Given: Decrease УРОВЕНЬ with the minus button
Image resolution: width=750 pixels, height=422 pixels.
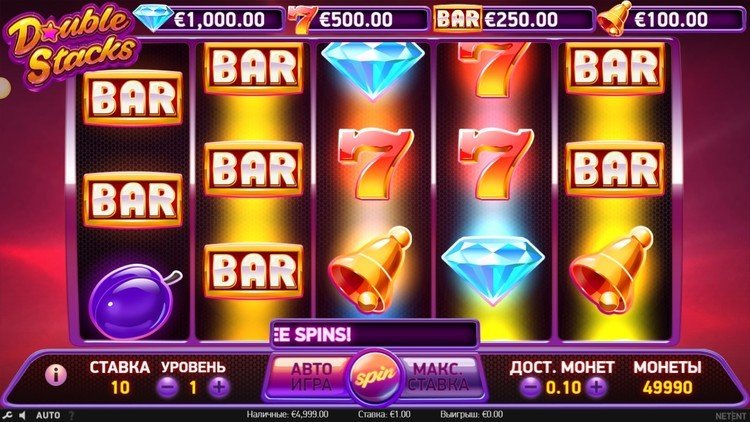Looking at the screenshot, I should (168, 387).
